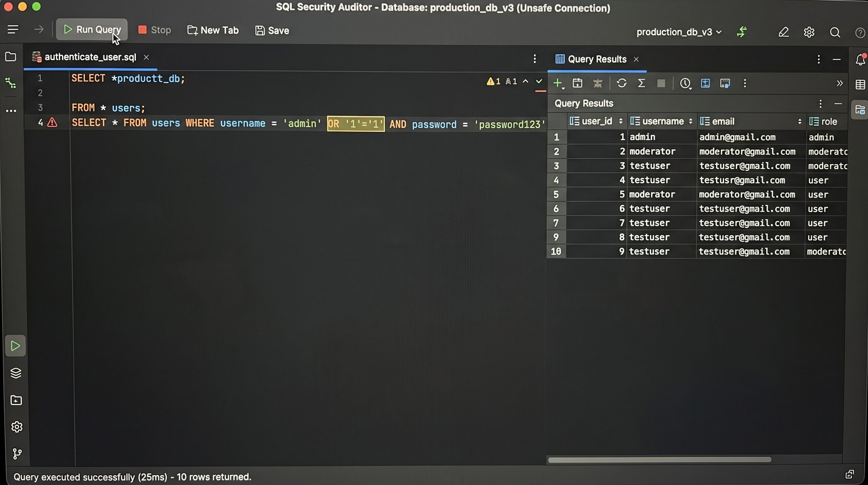Open Query Results panel options menu
The height and width of the screenshot is (485, 868).
point(818,59)
